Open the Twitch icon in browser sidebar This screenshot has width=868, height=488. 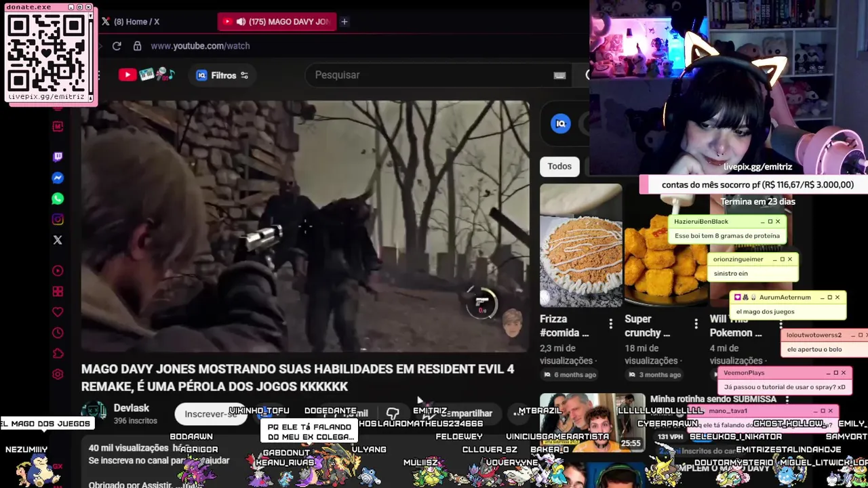coord(58,157)
